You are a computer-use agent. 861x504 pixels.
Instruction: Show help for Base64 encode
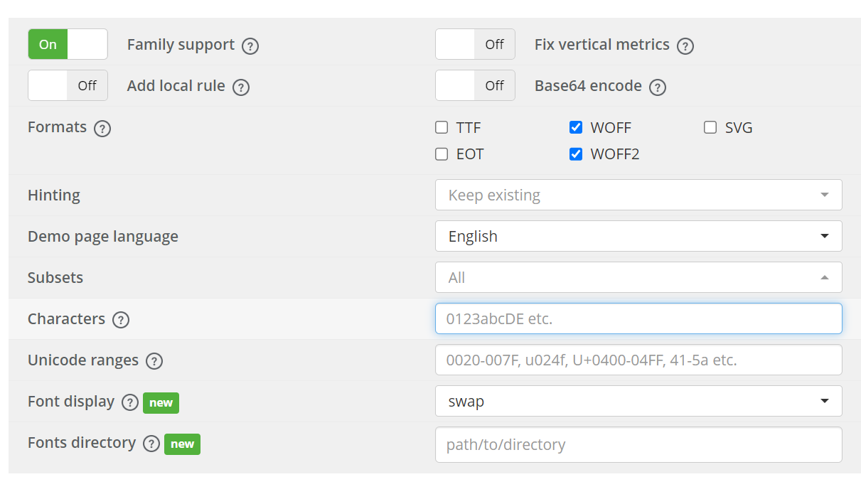658,87
